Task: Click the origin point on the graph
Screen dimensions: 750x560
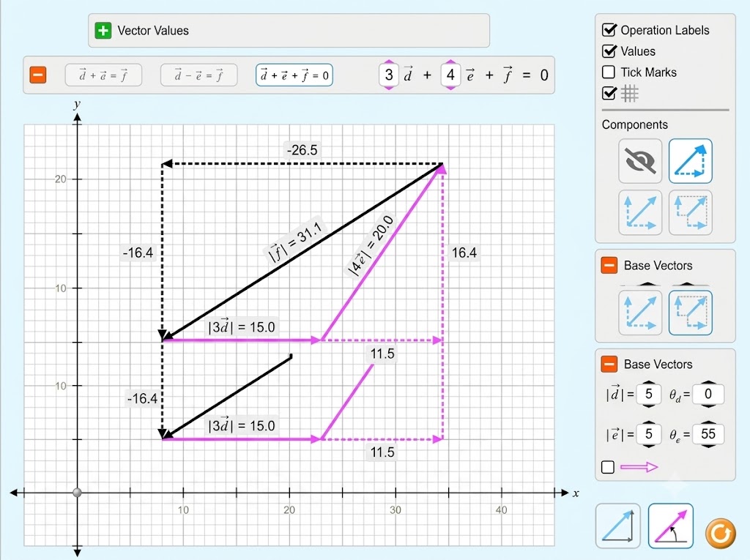Action: (77, 493)
